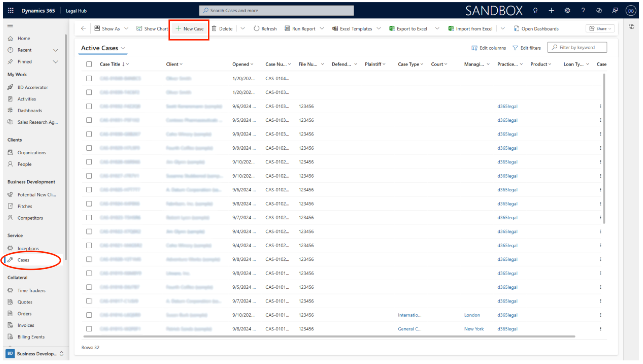Expand the Recent section chevron
This screenshot has height=364, width=643.
coord(56,50)
